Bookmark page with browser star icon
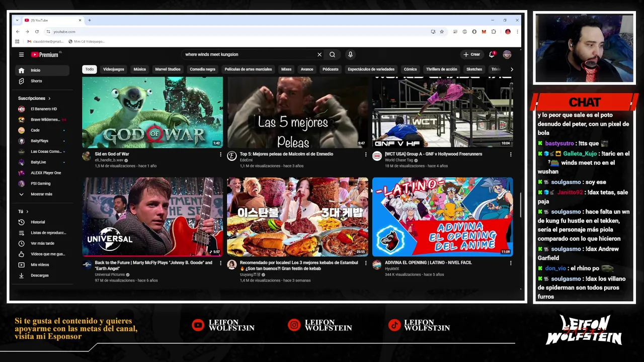Screen dimensions: 644x362 tap(442, 32)
